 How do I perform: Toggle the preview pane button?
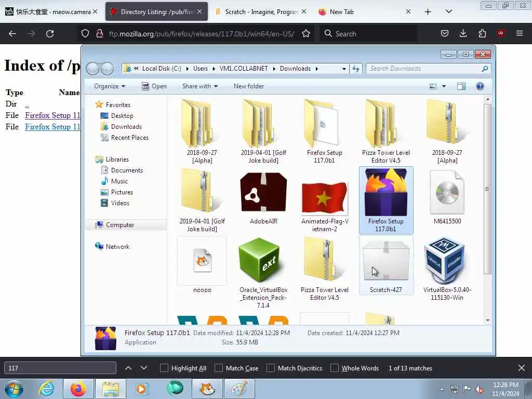tap(461, 86)
